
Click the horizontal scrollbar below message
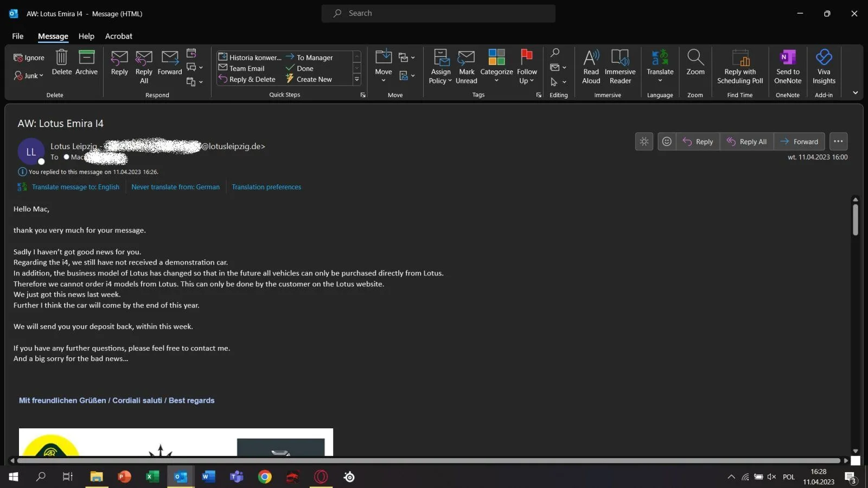pos(429,461)
